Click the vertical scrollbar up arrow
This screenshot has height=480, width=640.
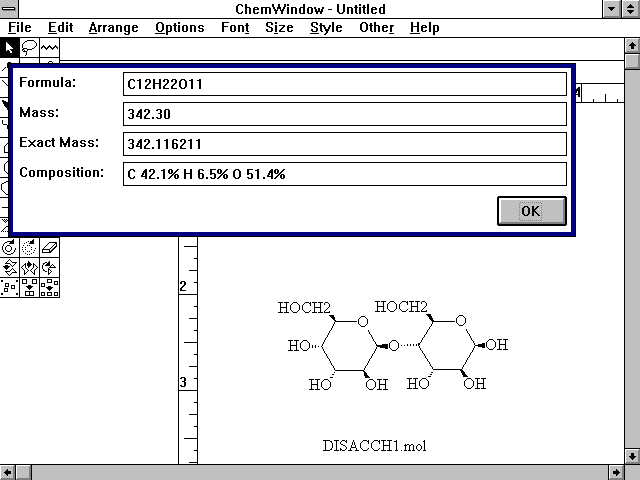631,45
